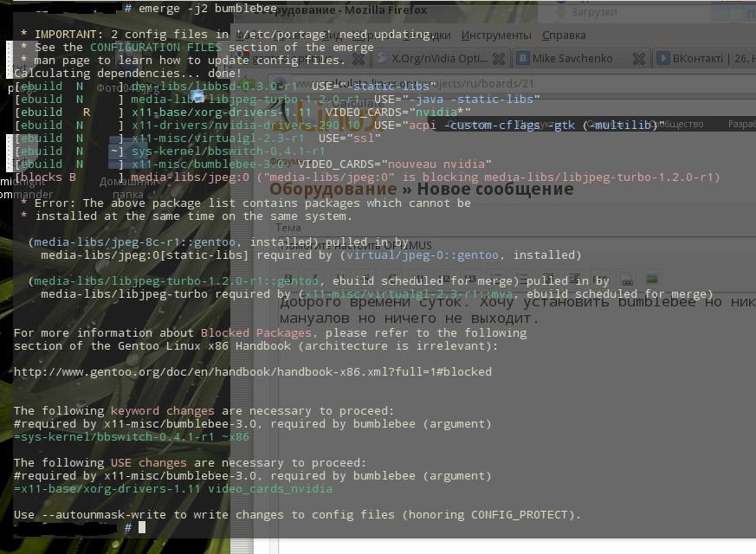Apply H2 heading in the forum editor toolbar
The width and height of the screenshot is (756, 554).
[x=444, y=279]
